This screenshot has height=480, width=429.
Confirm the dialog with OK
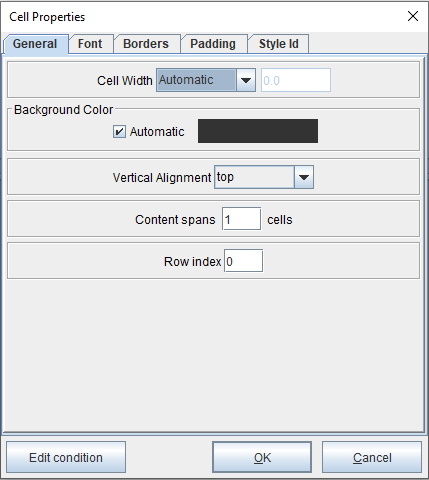(262, 457)
